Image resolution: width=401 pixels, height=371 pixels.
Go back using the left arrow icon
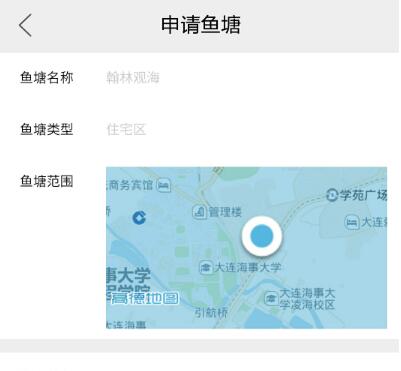point(25,25)
